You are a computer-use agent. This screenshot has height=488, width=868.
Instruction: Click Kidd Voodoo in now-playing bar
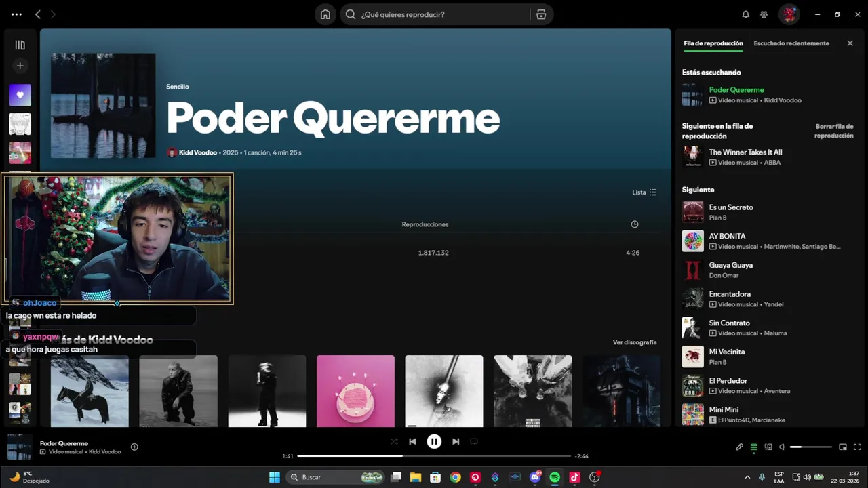pyautogui.click(x=105, y=452)
